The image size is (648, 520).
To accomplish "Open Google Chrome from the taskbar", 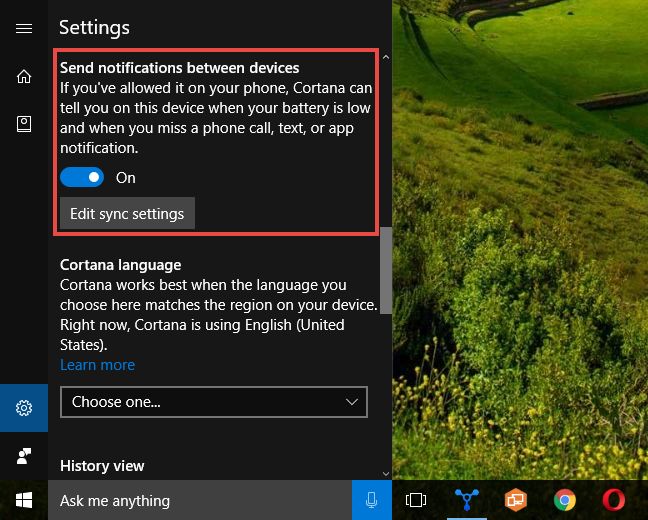I will tap(565, 500).
